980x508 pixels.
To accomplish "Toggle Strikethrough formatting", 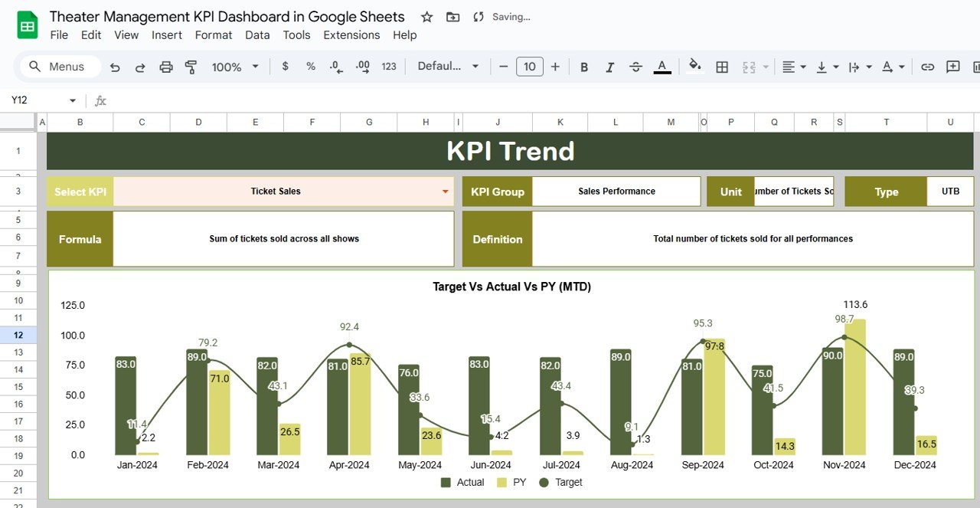I will [635, 67].
